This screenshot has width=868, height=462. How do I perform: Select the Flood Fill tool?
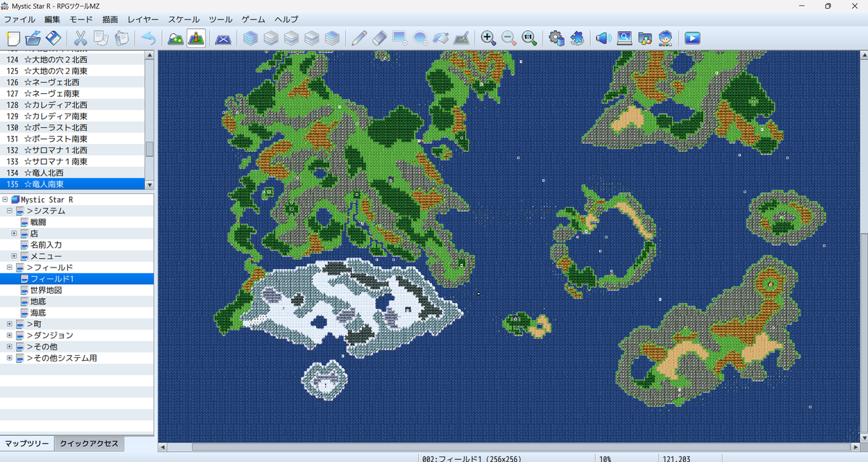click(440, 38)
